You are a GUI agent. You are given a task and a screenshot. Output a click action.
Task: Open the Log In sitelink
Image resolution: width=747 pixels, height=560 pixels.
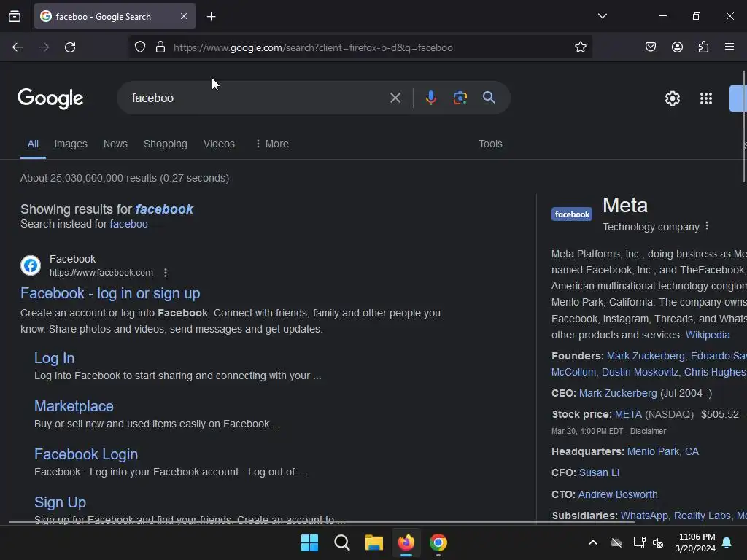point(54,358)
